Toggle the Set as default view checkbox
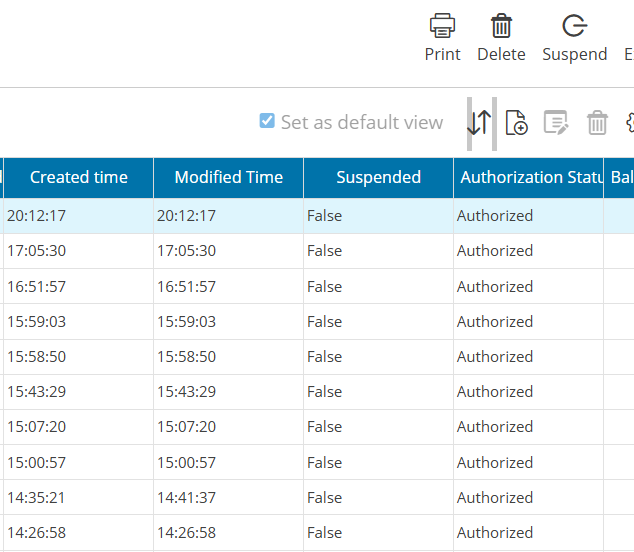The height and width of the screenshot is (552, 634). [267, 121]
